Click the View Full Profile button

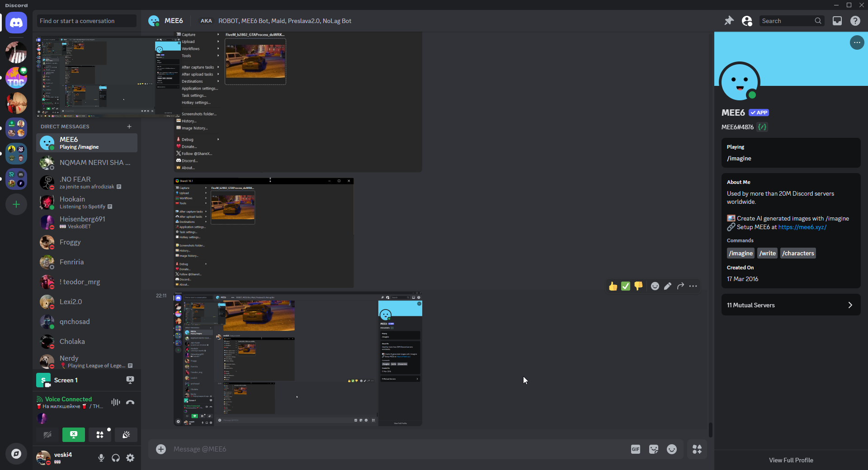(x=791, y=460)
